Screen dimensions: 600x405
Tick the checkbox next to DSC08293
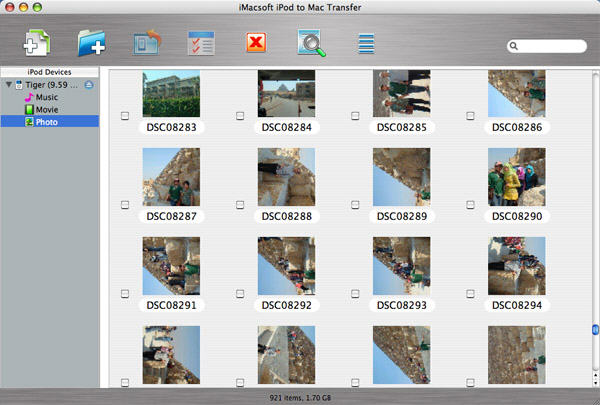point(355,294)
